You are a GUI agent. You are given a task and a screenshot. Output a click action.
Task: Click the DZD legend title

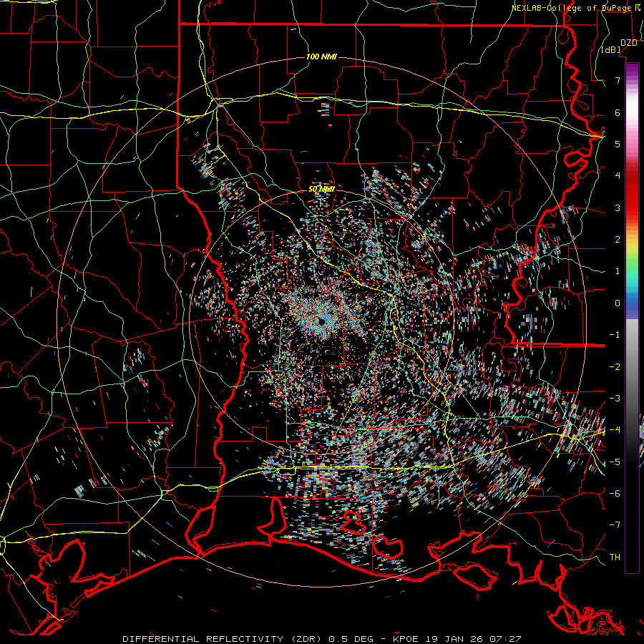click(x=629, y=43)
